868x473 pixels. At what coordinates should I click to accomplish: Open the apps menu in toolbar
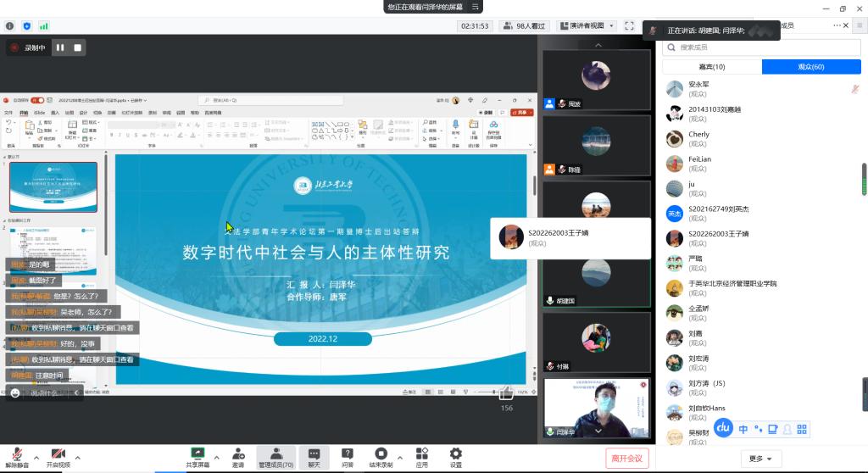pos(422,458)
